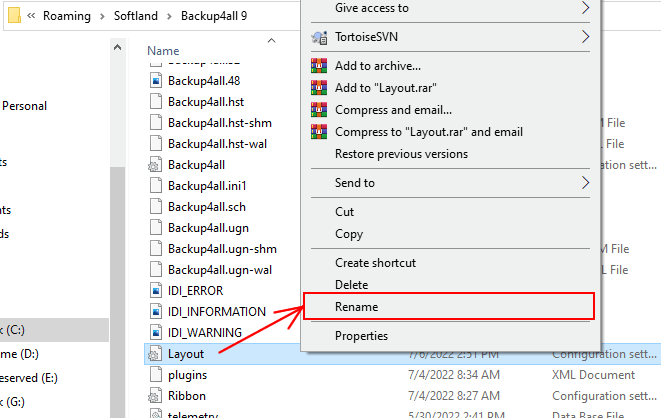Click WinRAR icon beside Add to archive
The width and height of the screenshot is (661, 418).
pos(319,66)
